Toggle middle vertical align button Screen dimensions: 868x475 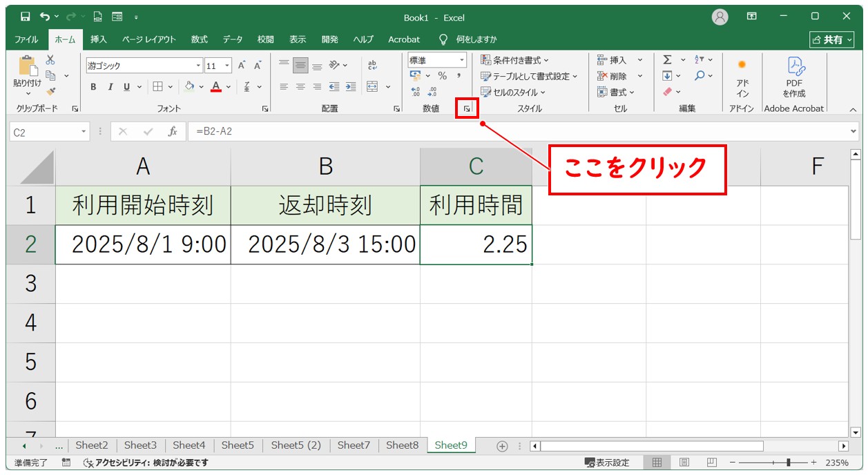coord(300,66)
